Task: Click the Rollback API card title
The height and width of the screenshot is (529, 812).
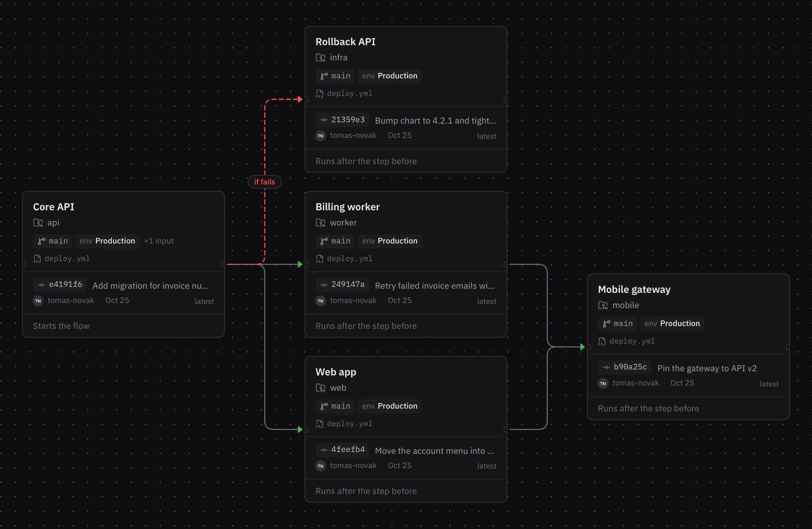Action: tap(346, 42)
